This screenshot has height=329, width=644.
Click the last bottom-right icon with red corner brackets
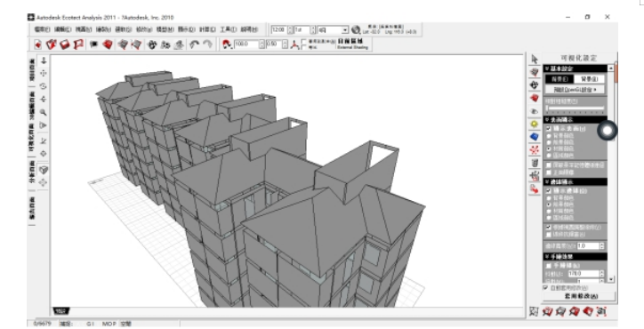(x=601, y=312)
